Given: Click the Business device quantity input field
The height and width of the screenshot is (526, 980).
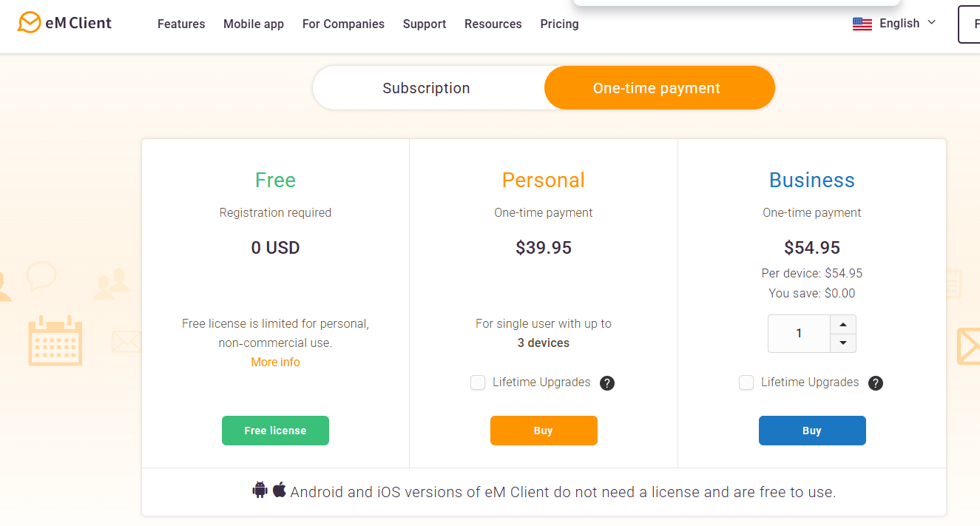Looking at the screenshot, I should [x=799, y=333].
